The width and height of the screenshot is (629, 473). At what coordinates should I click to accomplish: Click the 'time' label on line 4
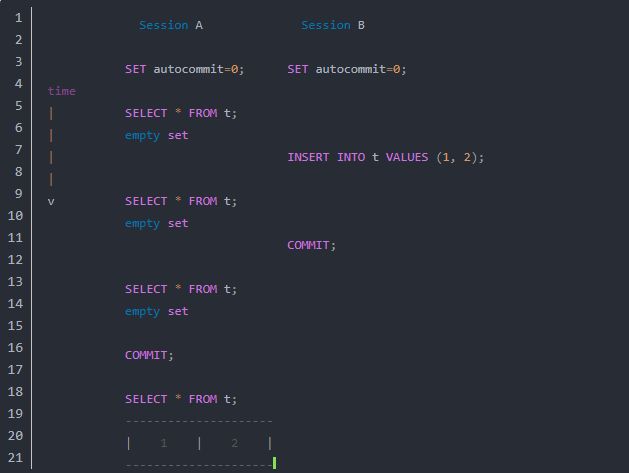[62, 91]
